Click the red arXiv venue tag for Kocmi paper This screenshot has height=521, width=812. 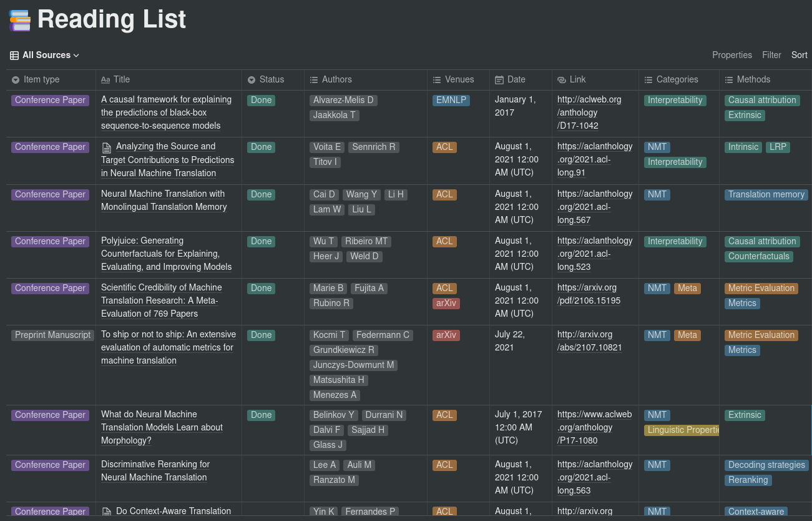click(446, 335)
